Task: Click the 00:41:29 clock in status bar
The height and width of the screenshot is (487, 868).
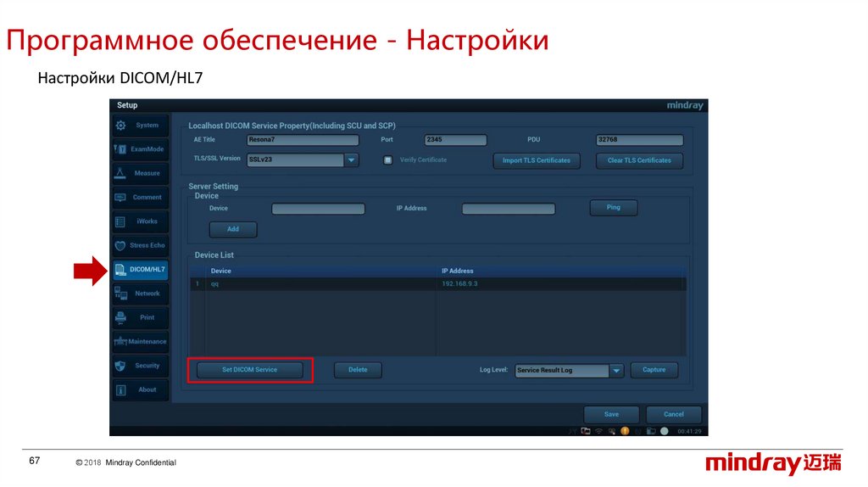Action: [x=689, y=432]
